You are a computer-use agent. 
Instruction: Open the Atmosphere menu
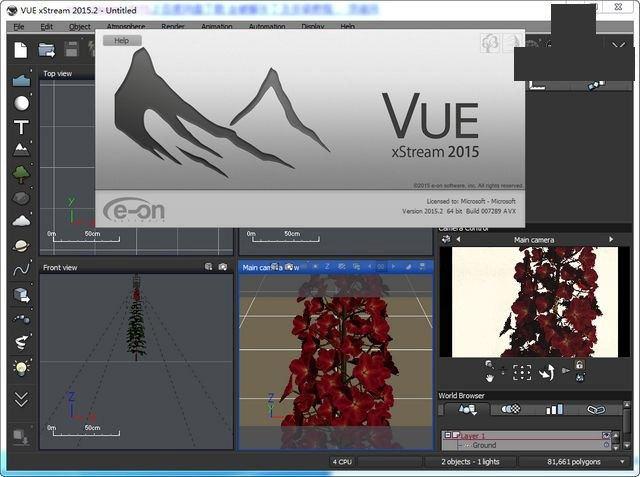click(x=126, y=26)
